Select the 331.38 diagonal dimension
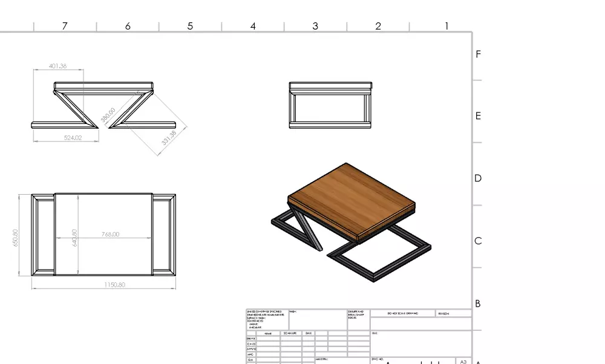This screenshot has height=364, width=605. [x=169, y=138]
